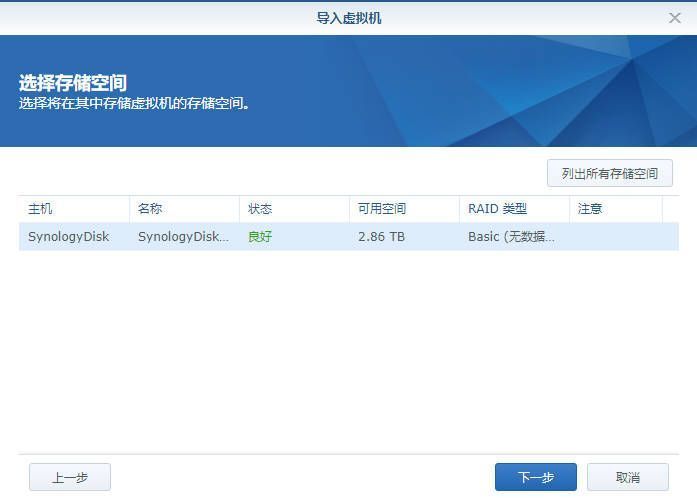Click the 选择存储空间 heading in banner
This screenshot has width=697, height=498.
click(x=73, y=83)
